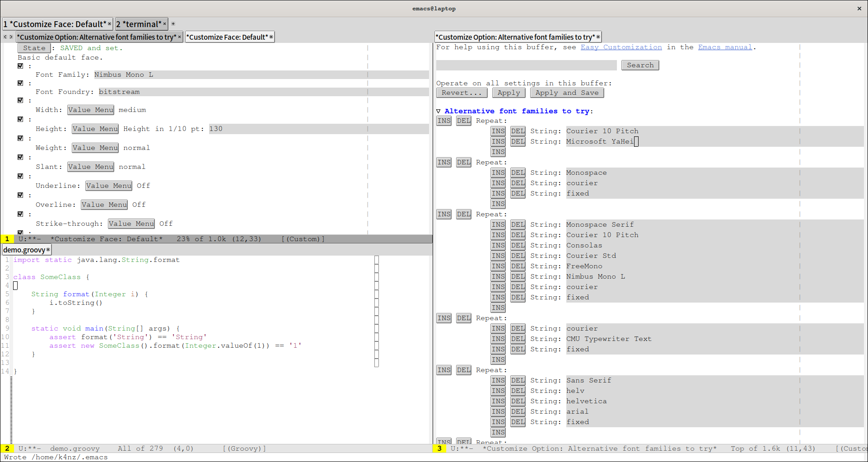Toggle the Font Family attribute checkbox
Screen dimensions: 868x462
pos(20,66)
